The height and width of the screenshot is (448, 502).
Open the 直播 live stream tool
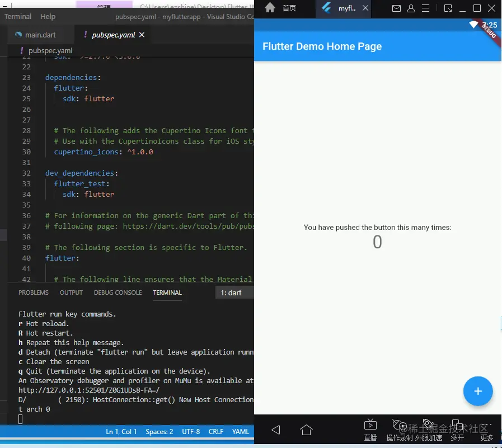click(x=370, y=430)
